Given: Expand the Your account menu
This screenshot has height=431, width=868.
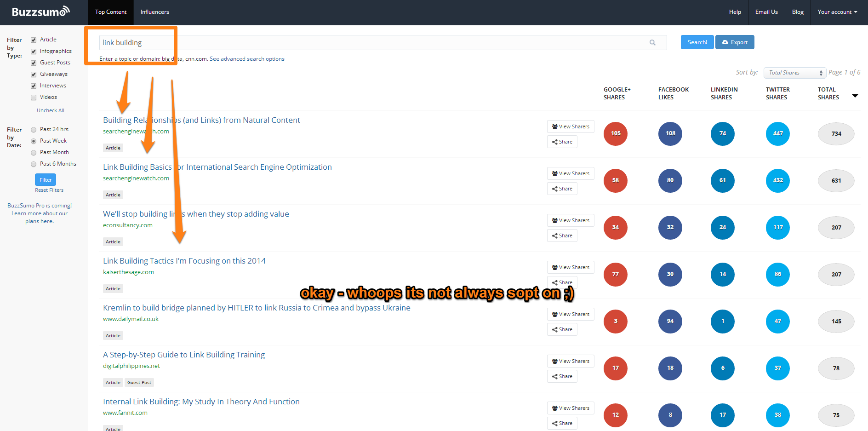Looking at the screenshot, I should coord(837,12).
